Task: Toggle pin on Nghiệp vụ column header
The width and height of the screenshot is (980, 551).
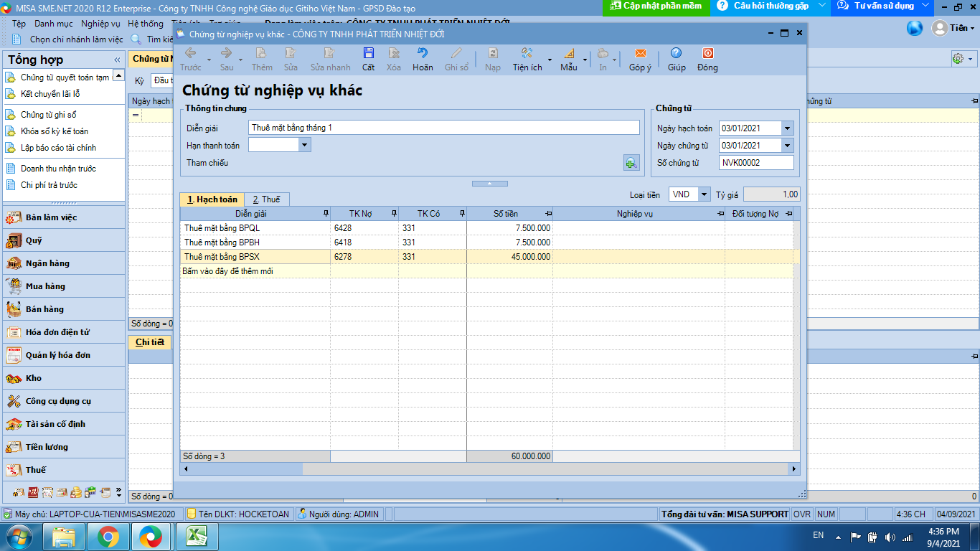Action: point(721,214)
